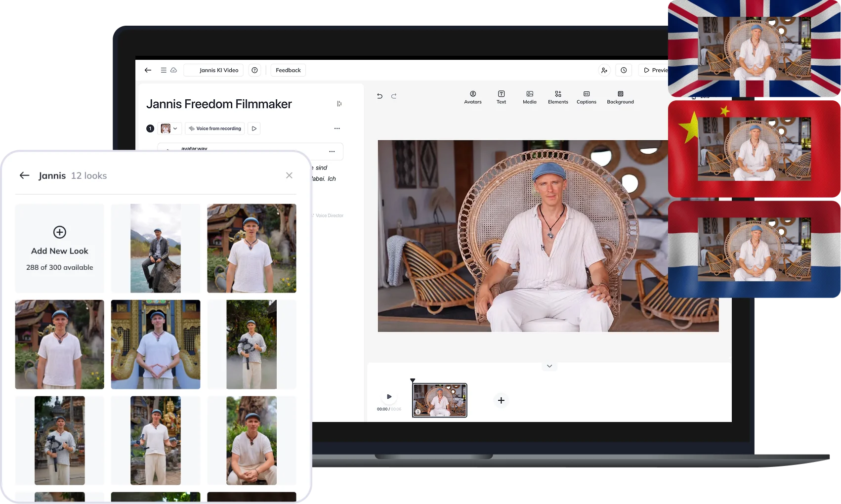Image resolution: width=841 pixels, height=504 pixels.
Task: Open version history clock icon
Action: (x=624, y=70)
